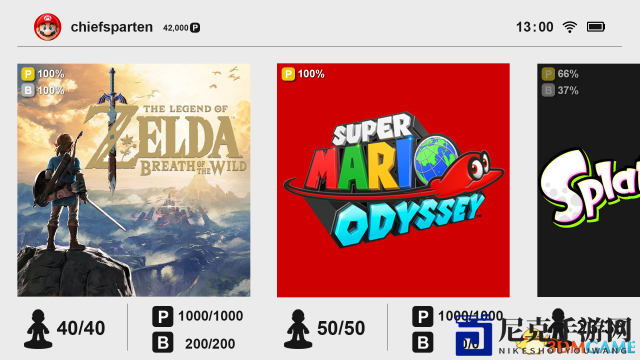
Task: Click the amiibo figure icon beside 50/50
Action: point(298,329)
